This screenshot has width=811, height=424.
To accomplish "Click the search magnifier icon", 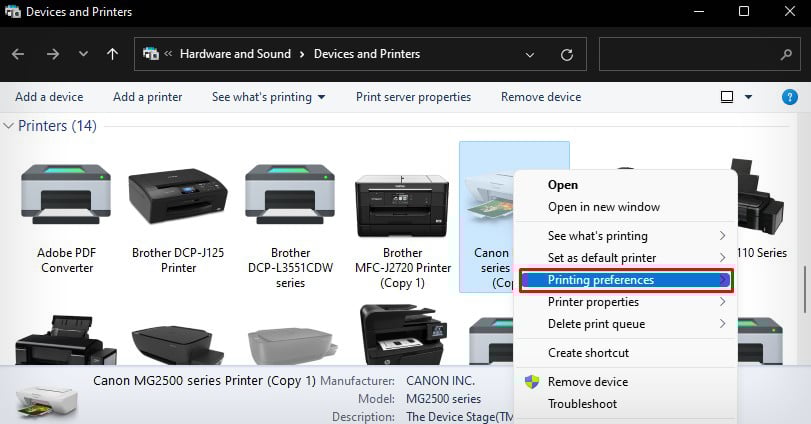I will tap(787, 54).
